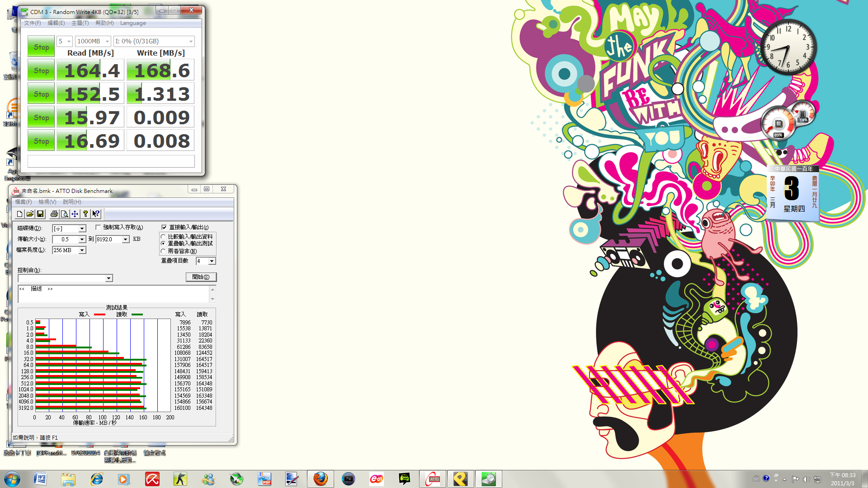Open the network tray icon
The image size is (868, 488).
(x=817, y=479)
